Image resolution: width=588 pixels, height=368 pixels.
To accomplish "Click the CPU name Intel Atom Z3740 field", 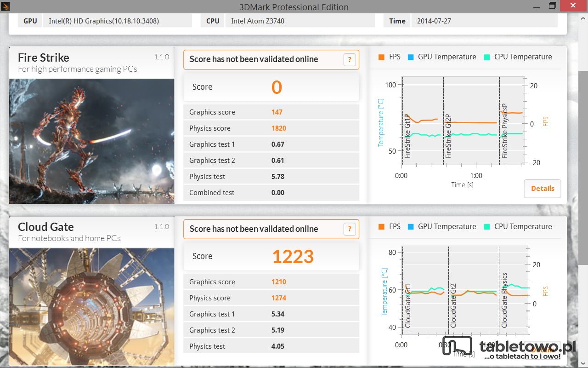I will (300, 21).
